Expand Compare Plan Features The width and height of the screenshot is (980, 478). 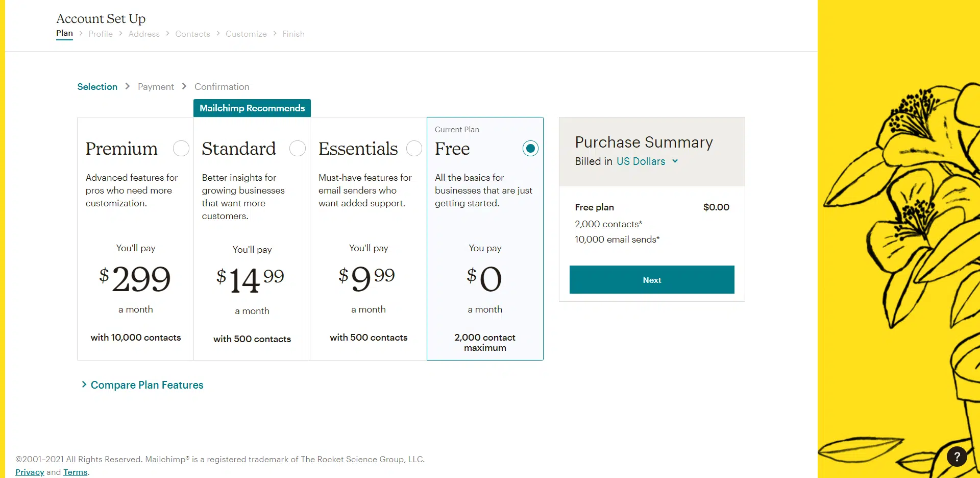147,385
